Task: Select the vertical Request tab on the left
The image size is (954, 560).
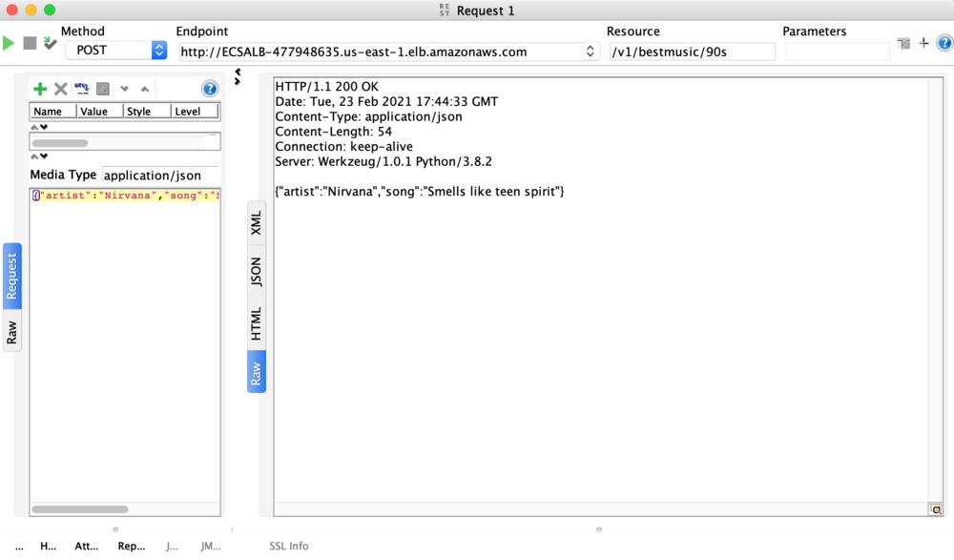Action: click(x=11, y=277)
